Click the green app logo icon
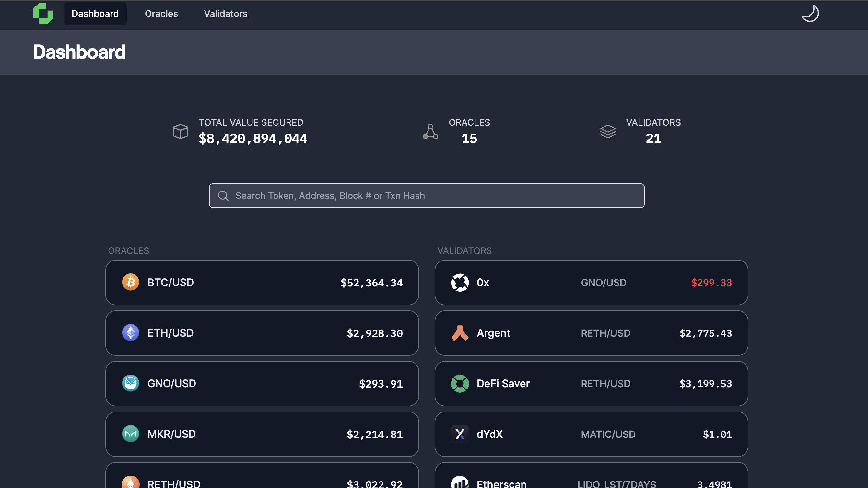Screen dimensions: 868x488 43,14
